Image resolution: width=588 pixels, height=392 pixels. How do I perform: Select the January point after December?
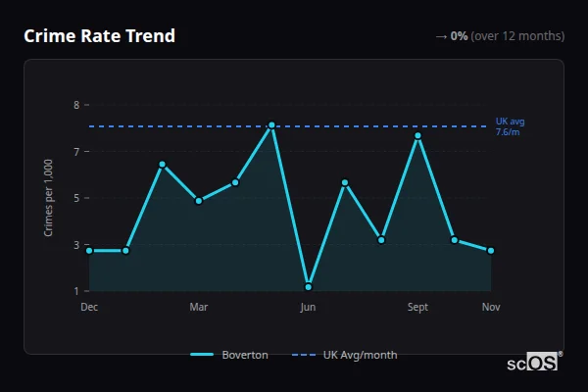pos(125,251)
